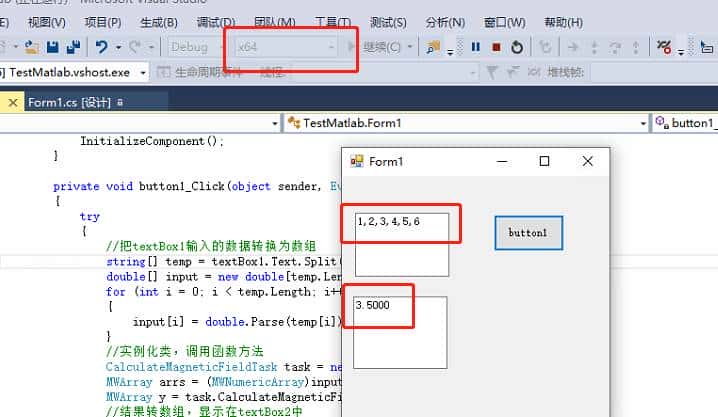Minimize the Form1 window
Viewport: 718px width, 417px height.
502,161
